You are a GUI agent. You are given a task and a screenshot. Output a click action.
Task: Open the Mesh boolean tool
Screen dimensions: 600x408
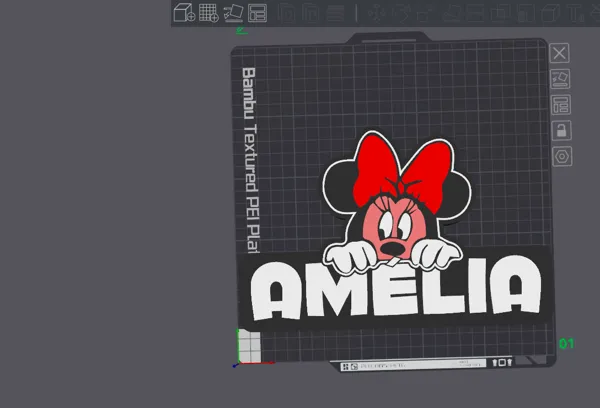pyautogui.click(x=500, y=13)
